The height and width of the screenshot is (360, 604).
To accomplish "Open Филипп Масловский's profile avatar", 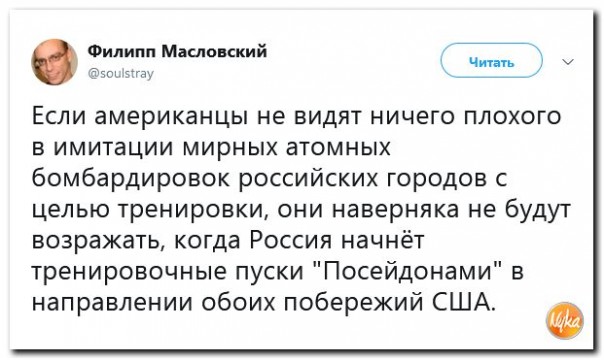I will click(x=54, y=62).
